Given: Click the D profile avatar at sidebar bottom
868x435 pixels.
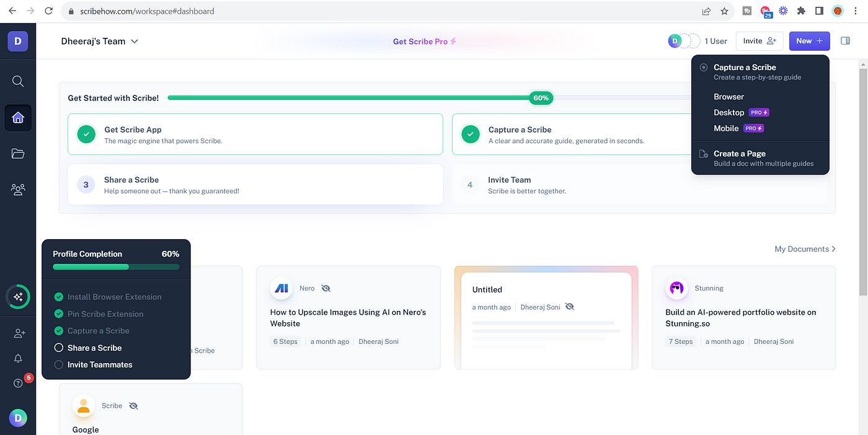Looking at the screenshot, I should pyautogui.click(x=18, y=418).
